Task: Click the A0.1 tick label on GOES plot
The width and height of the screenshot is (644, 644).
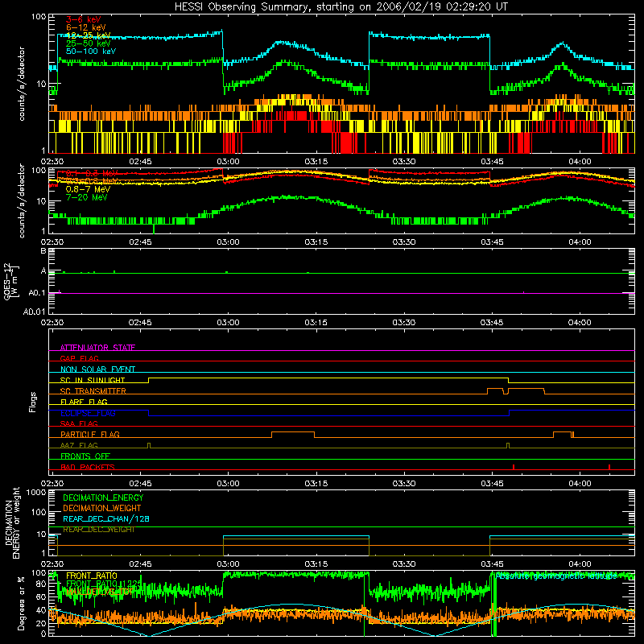Action: pos(37,293)
